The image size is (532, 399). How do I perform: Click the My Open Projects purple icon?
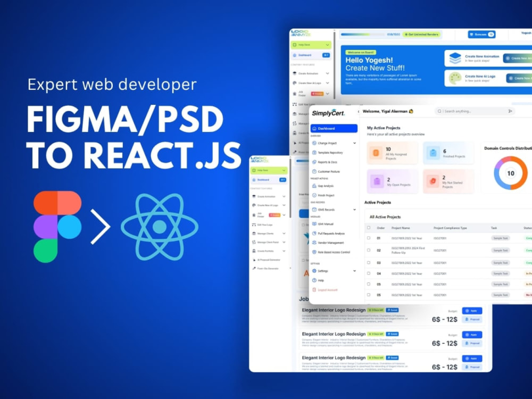tap(377, 181)
